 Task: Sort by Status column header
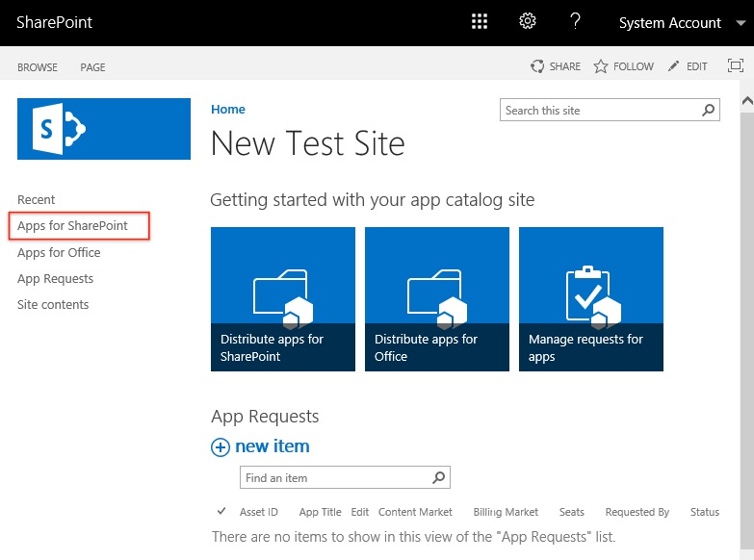[705, 512]
